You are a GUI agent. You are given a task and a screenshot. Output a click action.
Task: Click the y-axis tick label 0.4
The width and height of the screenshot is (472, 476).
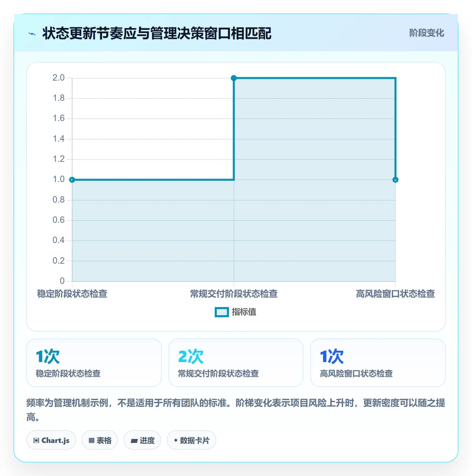(59, 240)
